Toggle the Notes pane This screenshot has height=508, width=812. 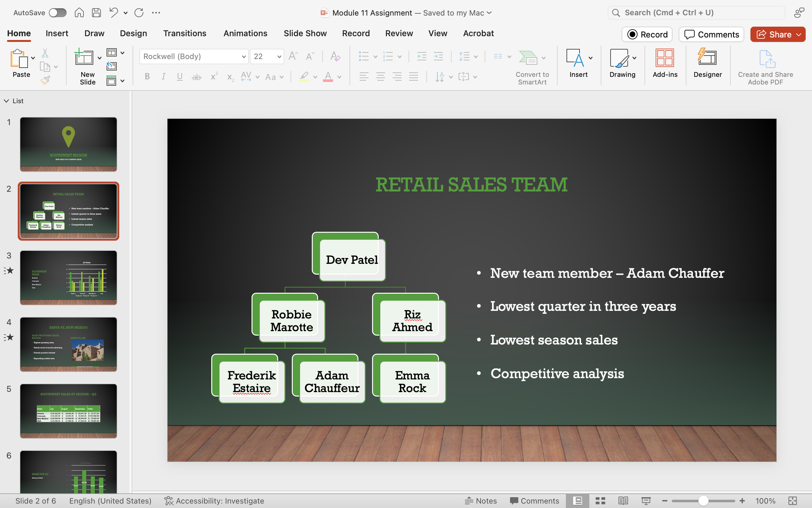pos(481,501)
